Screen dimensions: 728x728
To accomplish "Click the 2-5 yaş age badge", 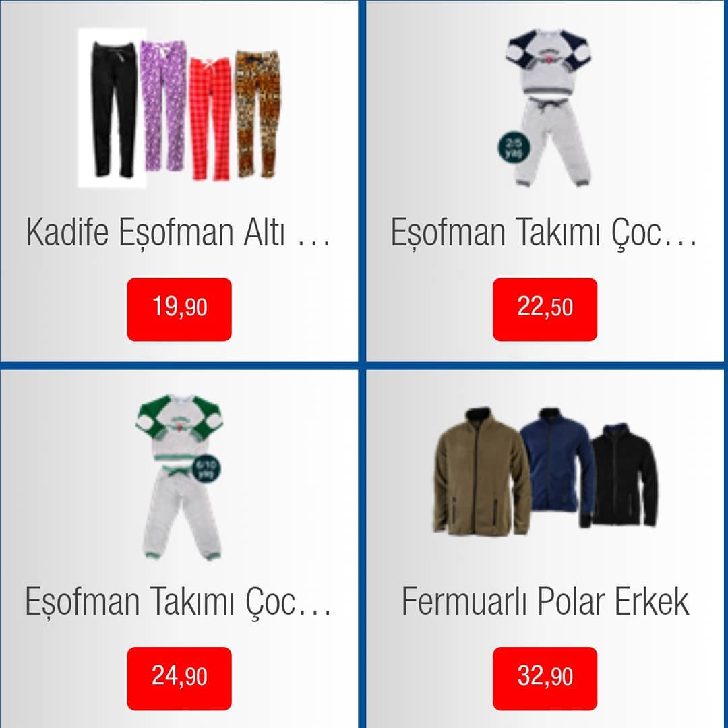I will (514, 148).
